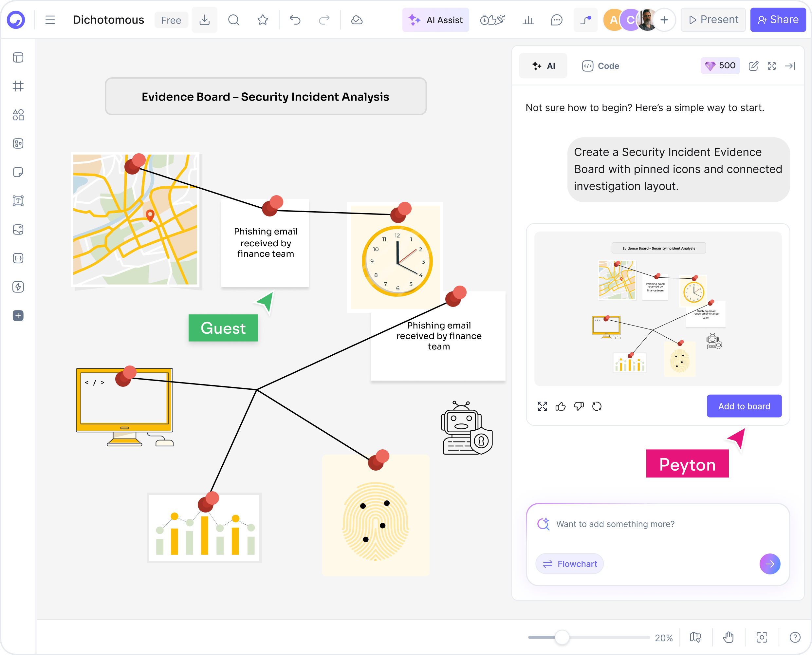Open the code block tool in sidebar
This screenshot has width=812, height=655.
(x=18, y=258)
